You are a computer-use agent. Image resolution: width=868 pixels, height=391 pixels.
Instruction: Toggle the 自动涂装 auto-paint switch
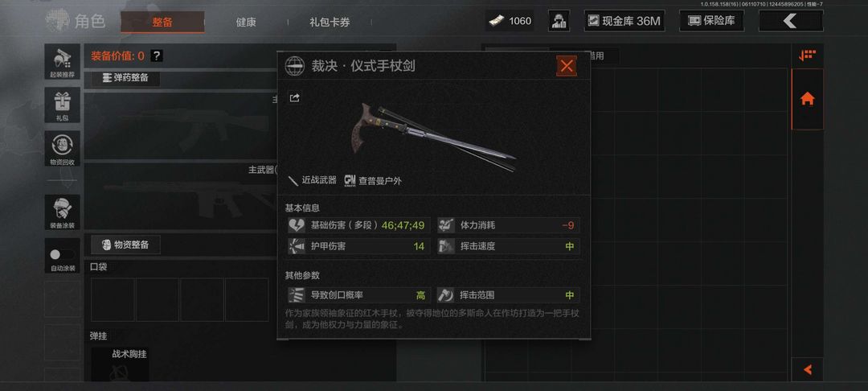click(x=62, y=255)
